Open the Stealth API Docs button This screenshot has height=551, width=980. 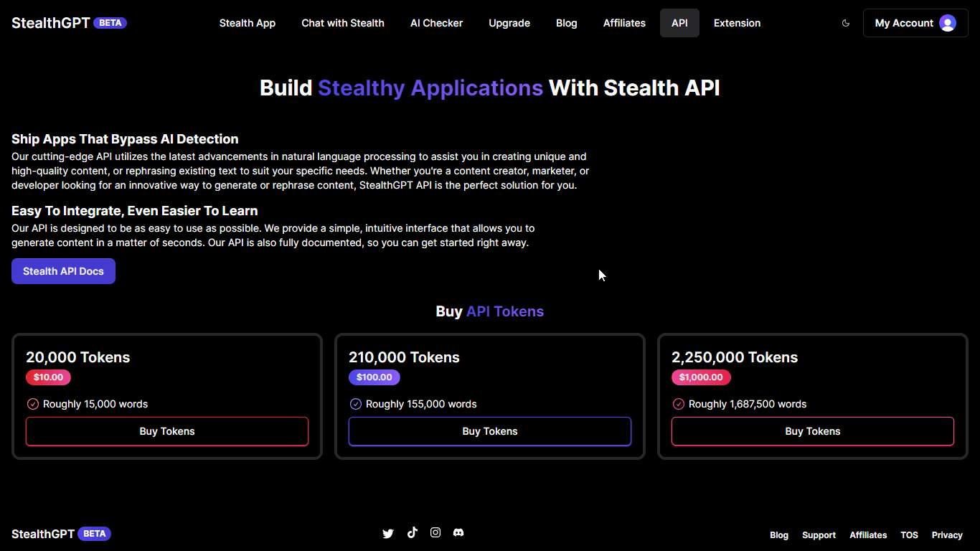click(63, 271)
